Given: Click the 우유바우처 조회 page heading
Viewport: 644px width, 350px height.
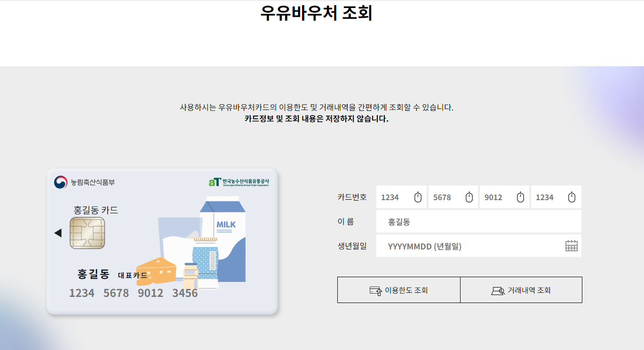Looking at the screenshot, I should [x=316, y=13].
